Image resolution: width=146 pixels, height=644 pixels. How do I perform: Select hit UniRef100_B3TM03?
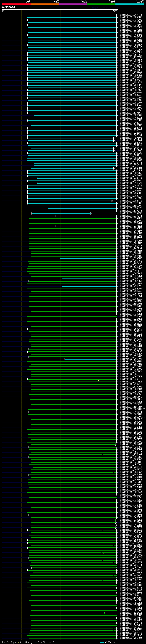131,560
